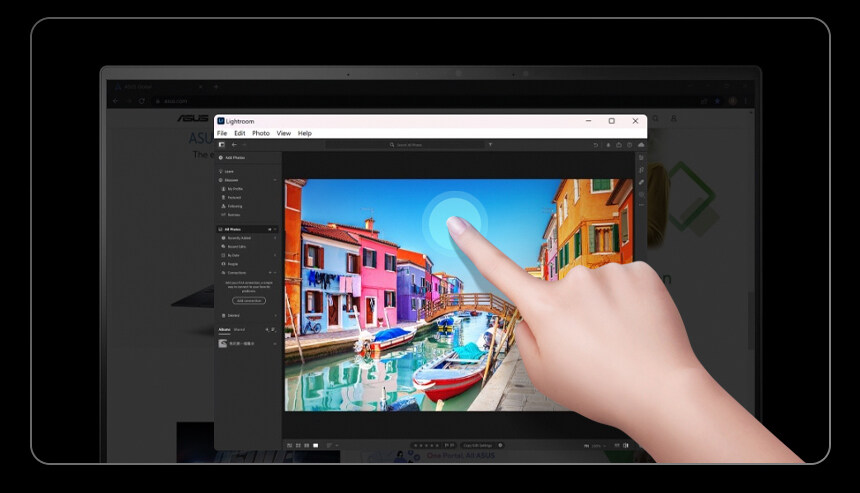Open the Learn section
The height and width of the screenshot is (493, 860).
click(x=227, y=172)
